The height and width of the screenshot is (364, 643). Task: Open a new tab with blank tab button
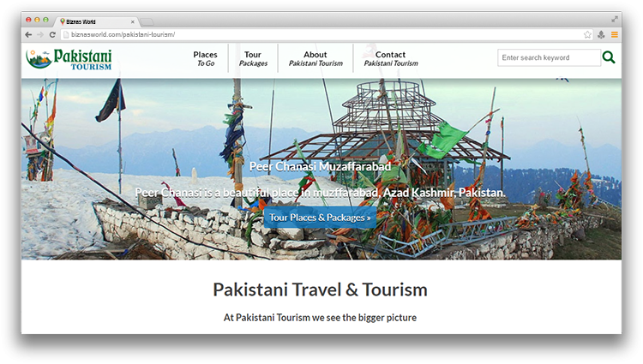(147, 21)
